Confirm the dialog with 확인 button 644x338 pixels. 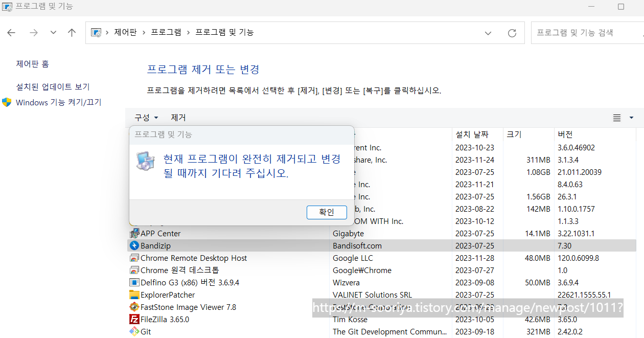(x=327, y=212)
